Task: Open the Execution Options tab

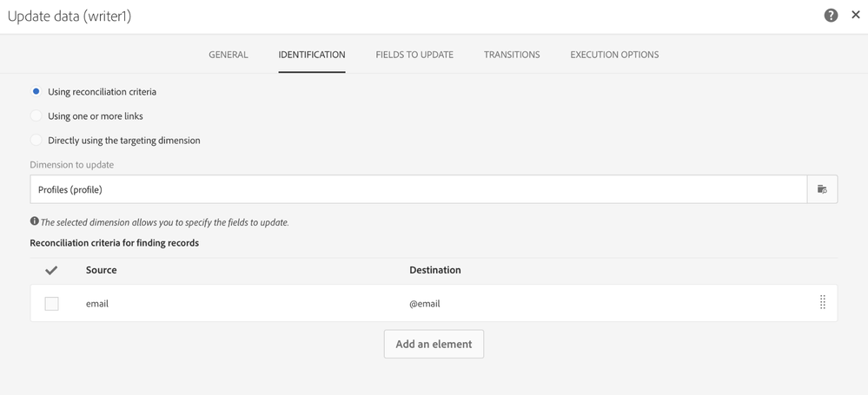Action: tap(614, 55)
